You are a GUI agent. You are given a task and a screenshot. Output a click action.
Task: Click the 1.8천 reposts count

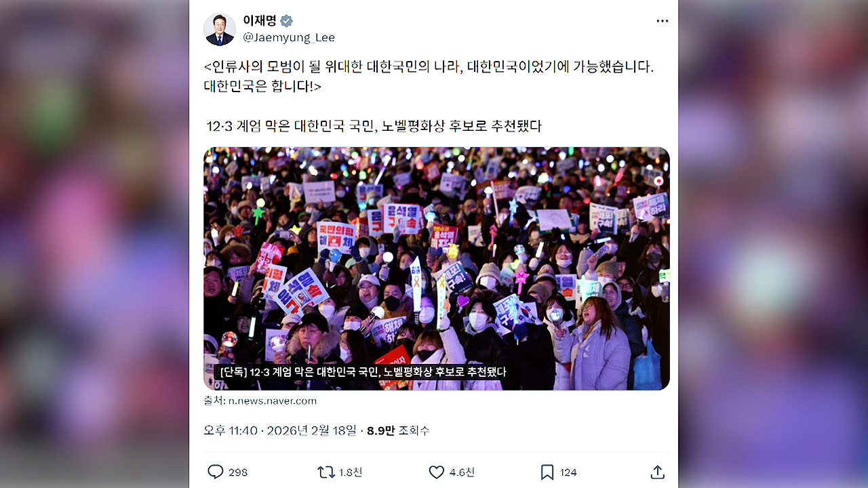351,472
